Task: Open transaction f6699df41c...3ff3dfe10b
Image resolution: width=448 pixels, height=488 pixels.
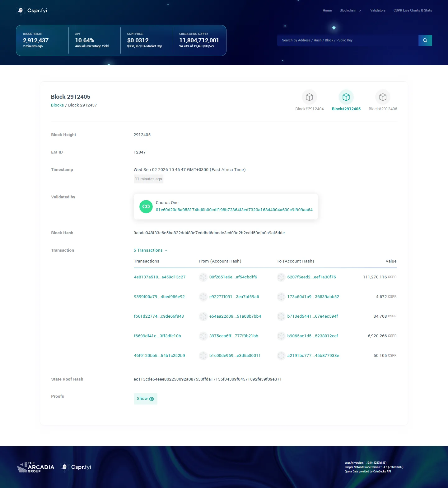Action: tap(157, 336)
